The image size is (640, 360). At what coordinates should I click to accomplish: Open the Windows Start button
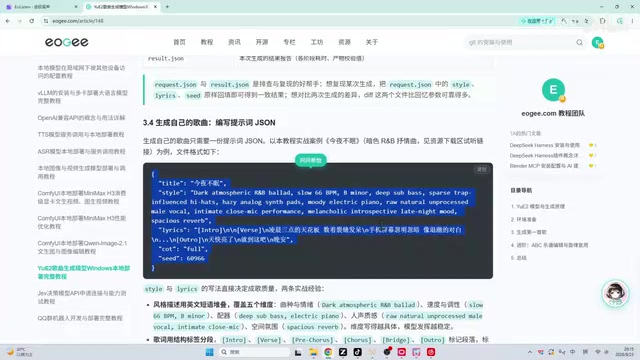pyautogui.click(x=209, y=352)
